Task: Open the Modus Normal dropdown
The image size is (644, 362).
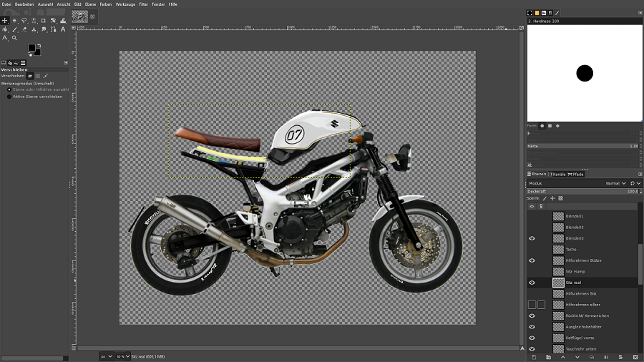Action: [614, 183]
